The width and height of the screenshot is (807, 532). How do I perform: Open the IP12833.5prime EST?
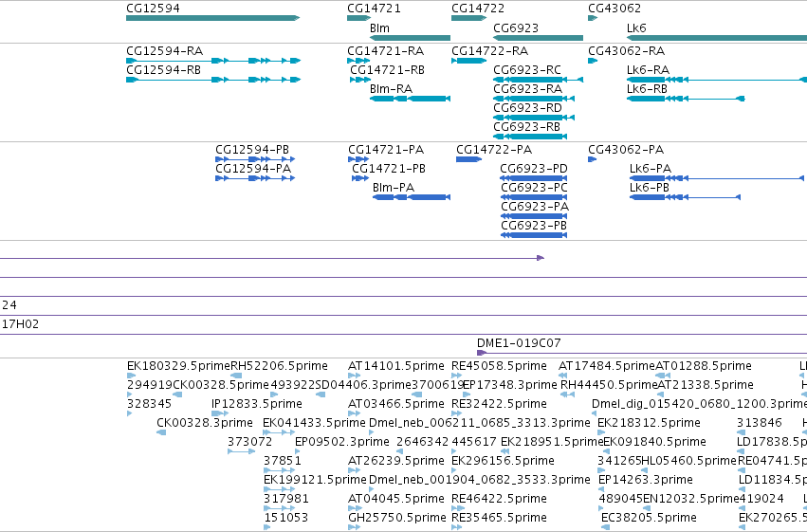point(220,413)
